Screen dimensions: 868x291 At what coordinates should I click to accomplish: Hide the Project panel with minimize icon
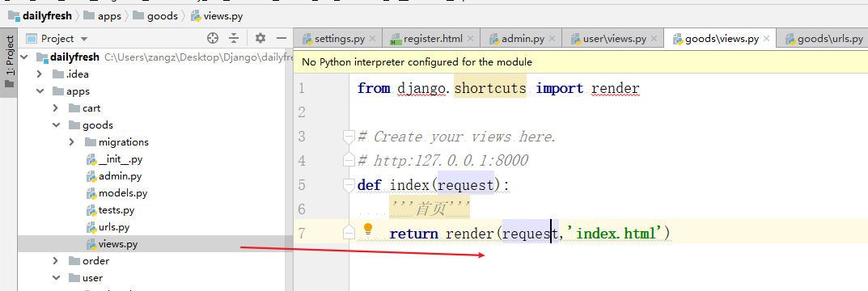pyautogui.click(x=282, y=38)
